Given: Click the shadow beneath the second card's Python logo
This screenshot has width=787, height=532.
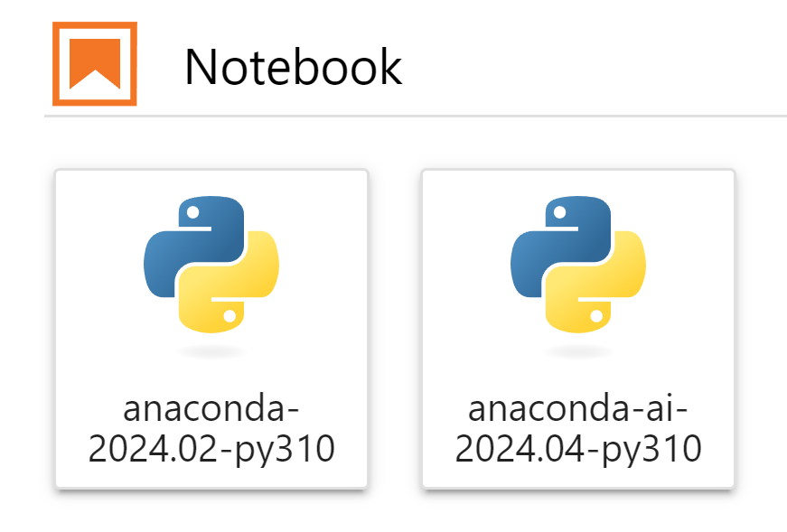Looking at the screenshot, I should (578, 352).
